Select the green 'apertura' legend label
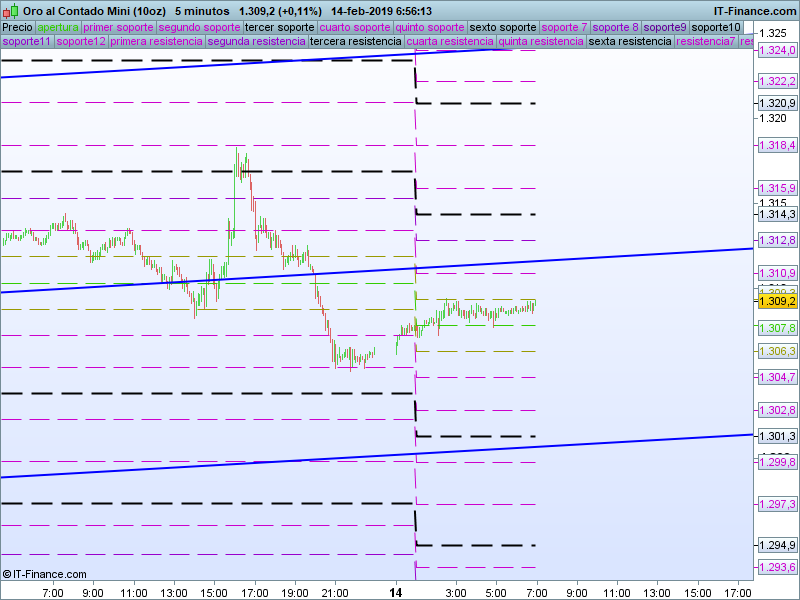This screenshot has width=800, height=600. (58, 27)
